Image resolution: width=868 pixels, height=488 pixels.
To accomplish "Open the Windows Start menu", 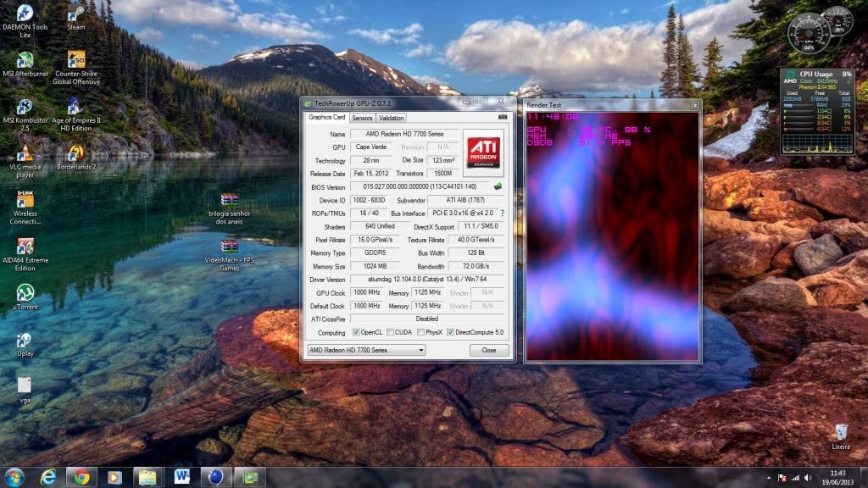I will 14,477.
